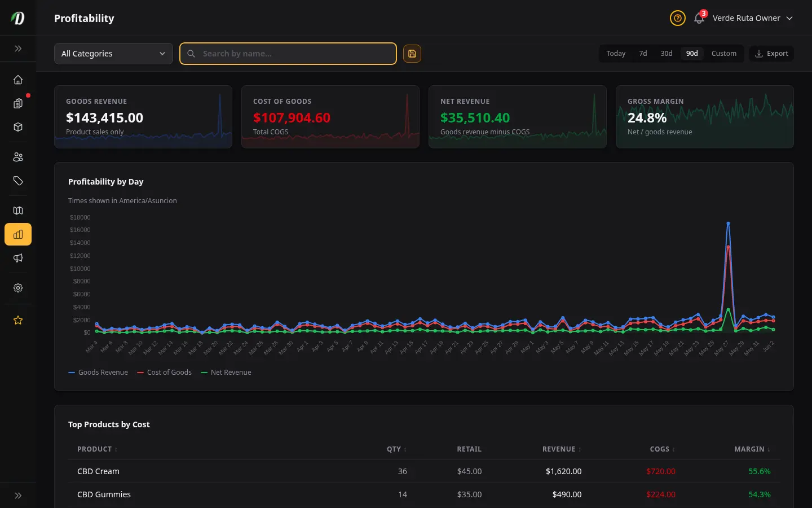Sort the table by the REVENUE column
The image size is (812, 508).
tap(562, 449)
